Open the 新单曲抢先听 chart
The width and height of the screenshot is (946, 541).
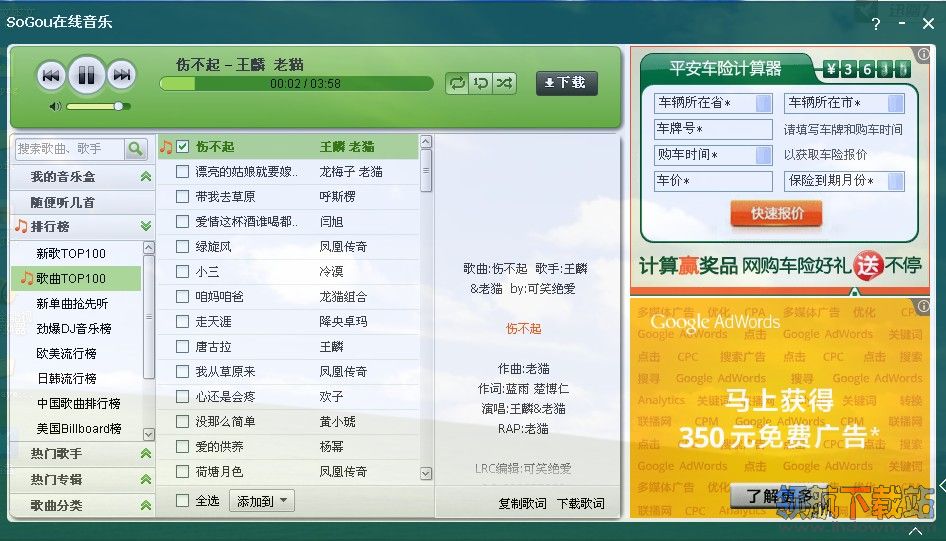[72, 303]
